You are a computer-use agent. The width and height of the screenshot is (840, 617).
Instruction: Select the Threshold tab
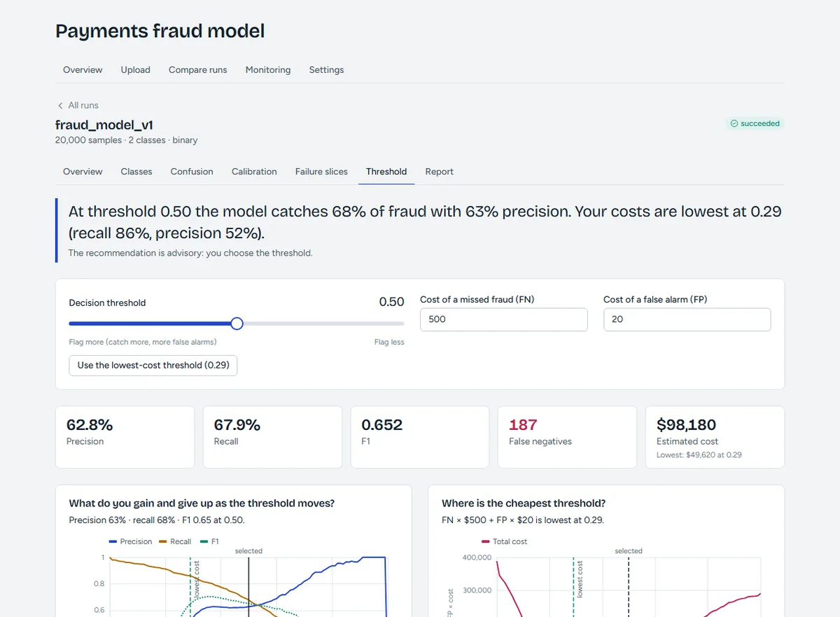click(x=386, y=172)
